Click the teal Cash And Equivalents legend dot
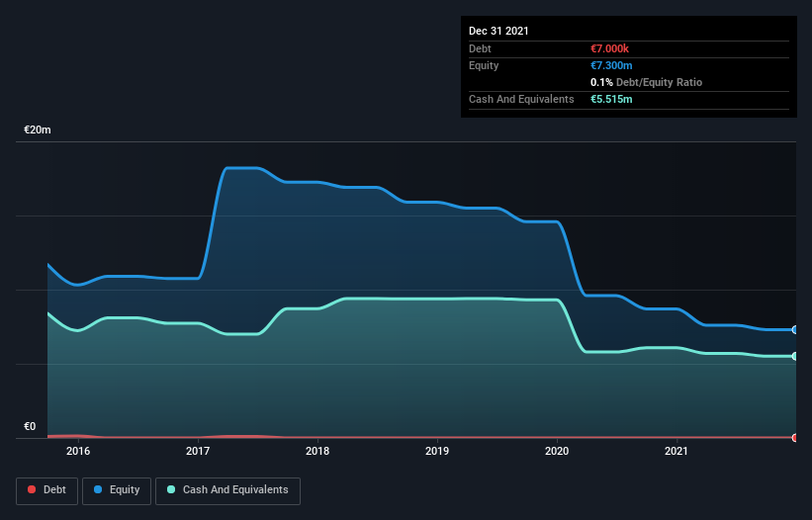The width and height of the screenshot is (812, 520). tap(171, 489)
